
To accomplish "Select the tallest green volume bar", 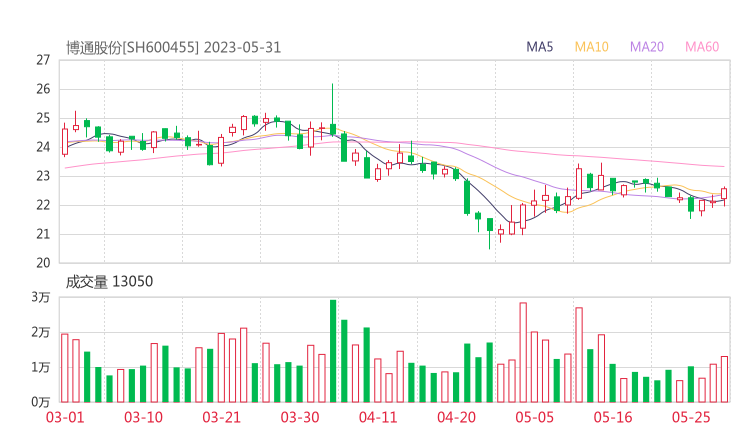I will pyautogui.click(x=333, y=351).
